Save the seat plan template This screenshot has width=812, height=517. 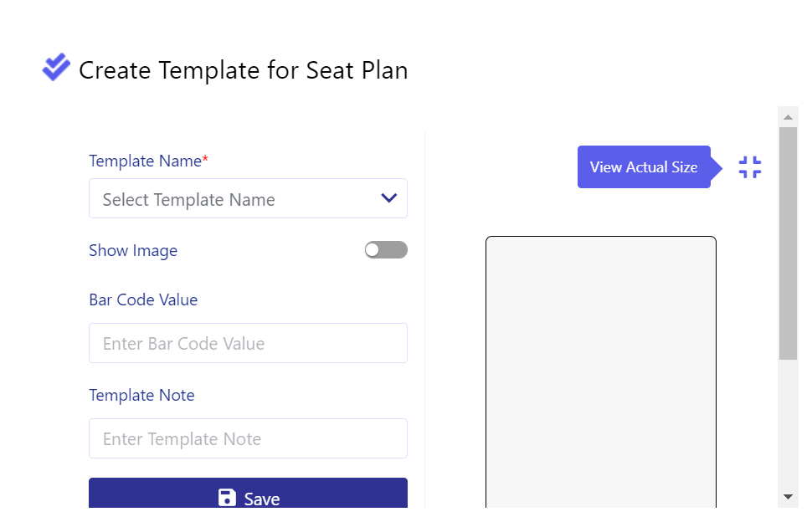click(248, 494)
